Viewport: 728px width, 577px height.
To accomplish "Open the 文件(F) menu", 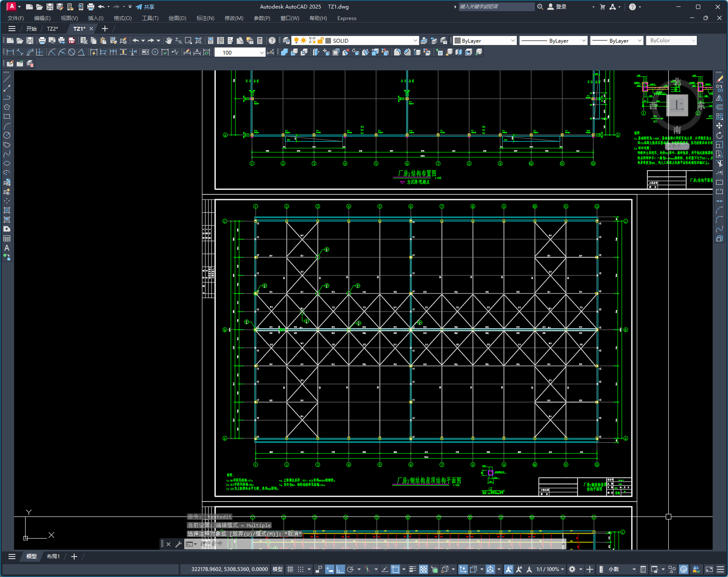I will 16,18.
